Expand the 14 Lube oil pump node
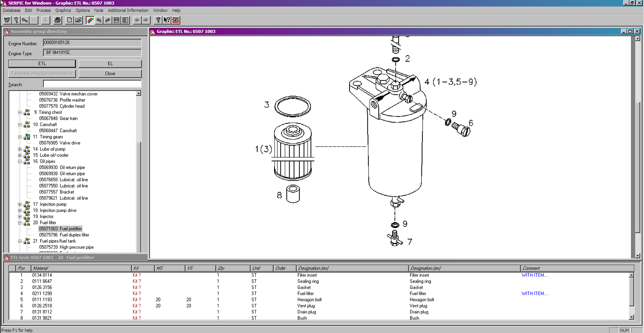Viewport: 644px width, 333px height. click(20, 149)
